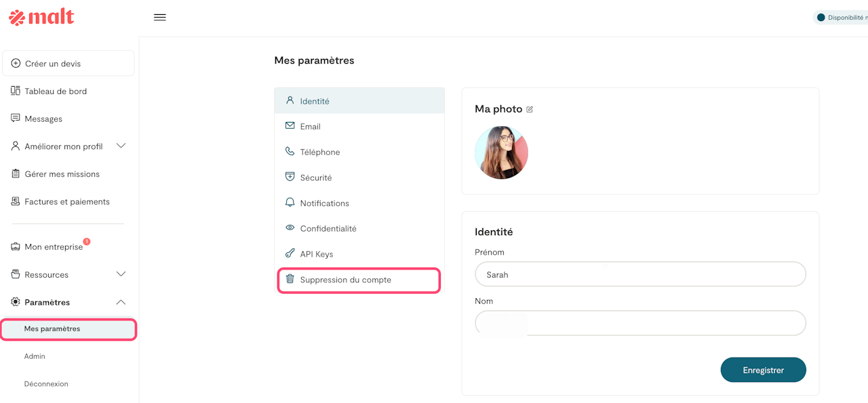Open the Sécurité settings tab
868x403 pixels.
(x=316, y=177)
